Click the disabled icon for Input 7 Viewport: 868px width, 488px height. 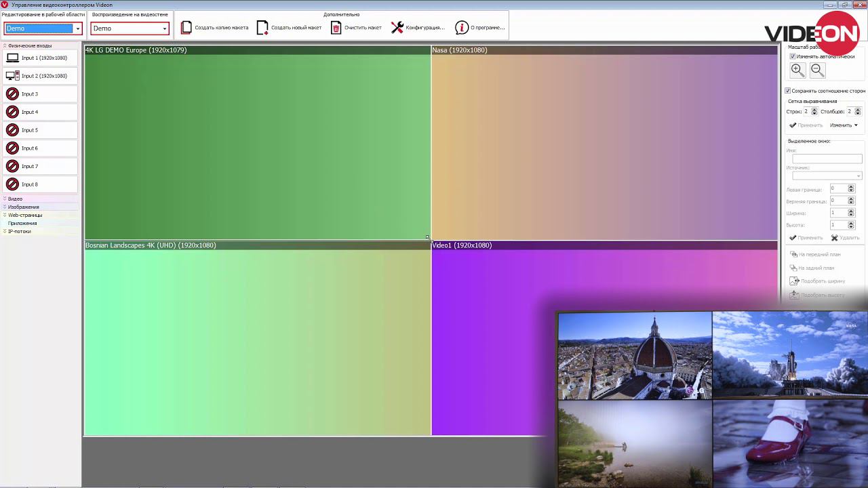[x=12, y=166]
